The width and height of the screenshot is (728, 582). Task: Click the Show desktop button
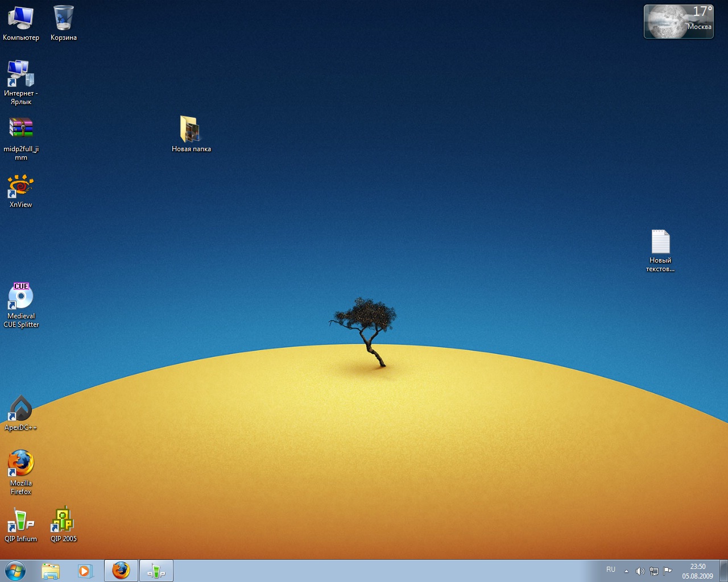[x=723, y=571]
